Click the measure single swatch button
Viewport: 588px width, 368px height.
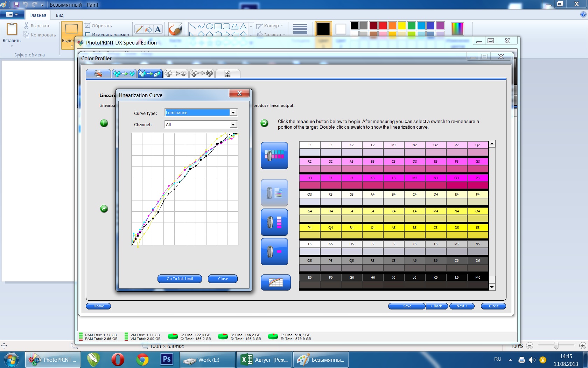274,252
